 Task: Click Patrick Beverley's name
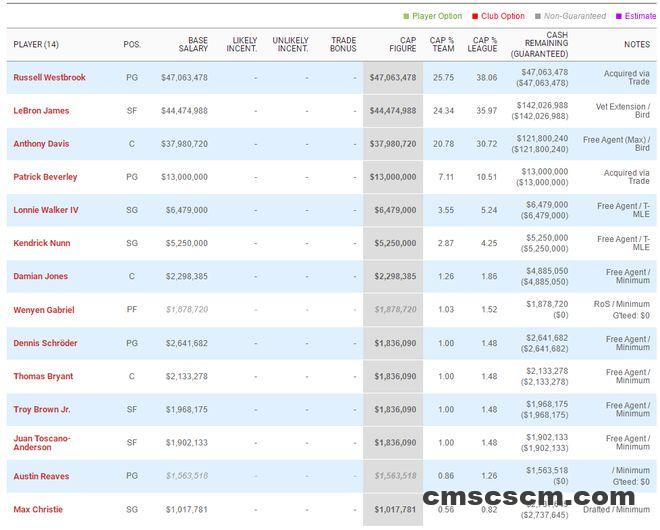click(45, 177)
